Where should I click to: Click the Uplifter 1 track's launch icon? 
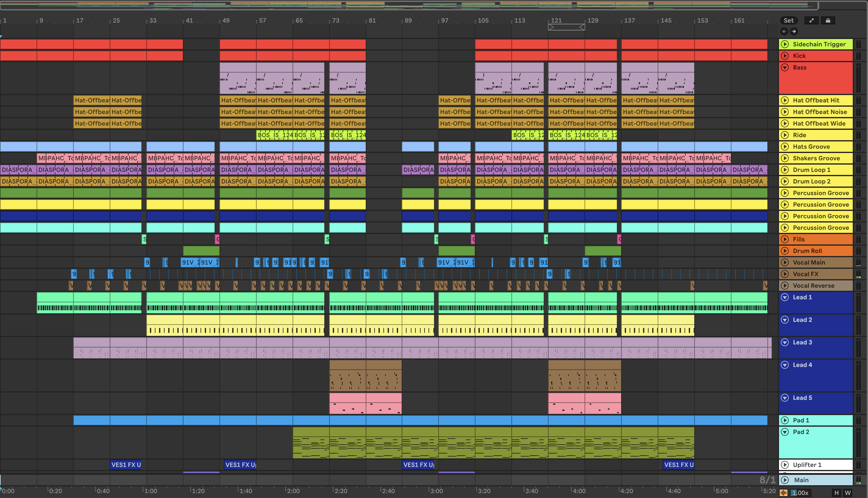[785, 465]
